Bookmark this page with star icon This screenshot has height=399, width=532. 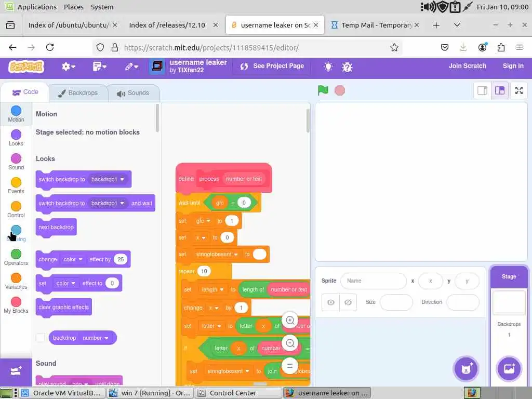[394, 47]
